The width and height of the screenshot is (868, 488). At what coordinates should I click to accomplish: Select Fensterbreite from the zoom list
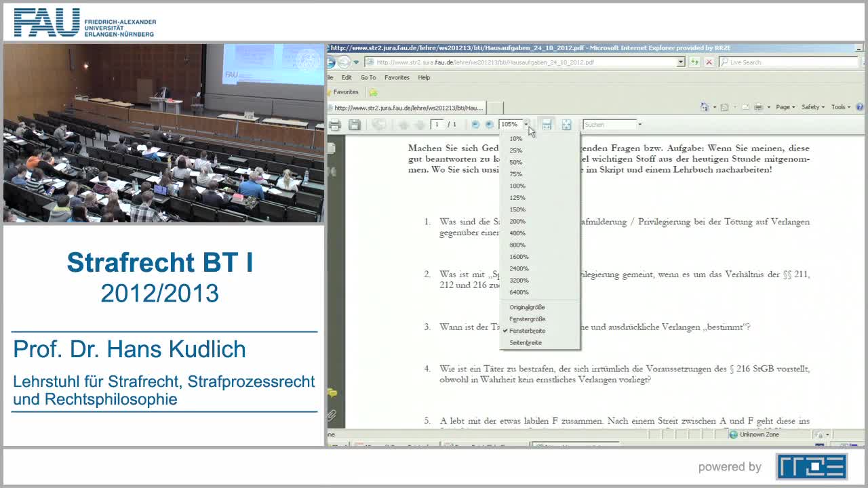click(x=527, y=331)
